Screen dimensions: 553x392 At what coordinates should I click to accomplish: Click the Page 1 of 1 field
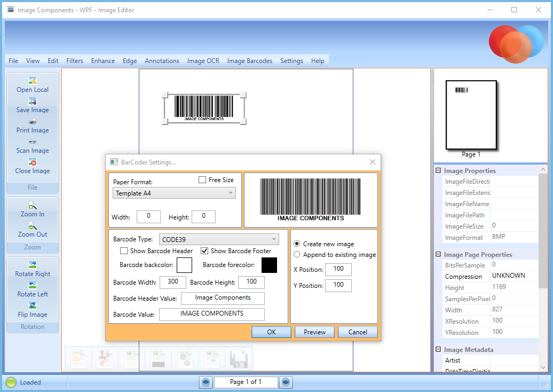point(246,382)
